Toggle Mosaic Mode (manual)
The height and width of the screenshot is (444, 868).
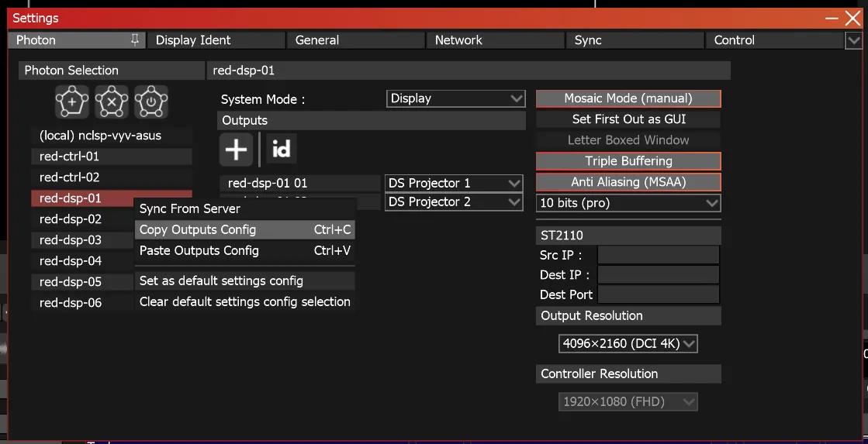click(628, 98)
